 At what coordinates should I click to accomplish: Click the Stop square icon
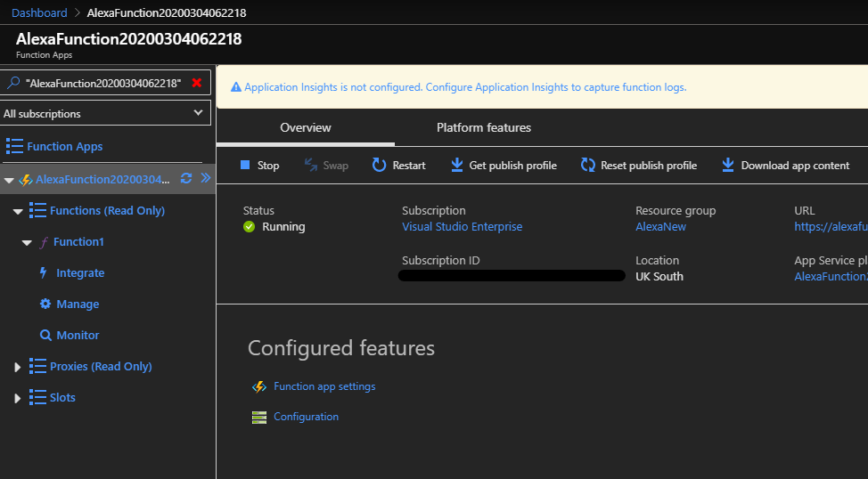[245, 165]
